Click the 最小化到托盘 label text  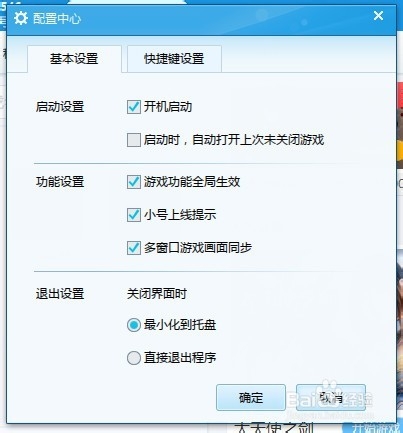(180, 325)
